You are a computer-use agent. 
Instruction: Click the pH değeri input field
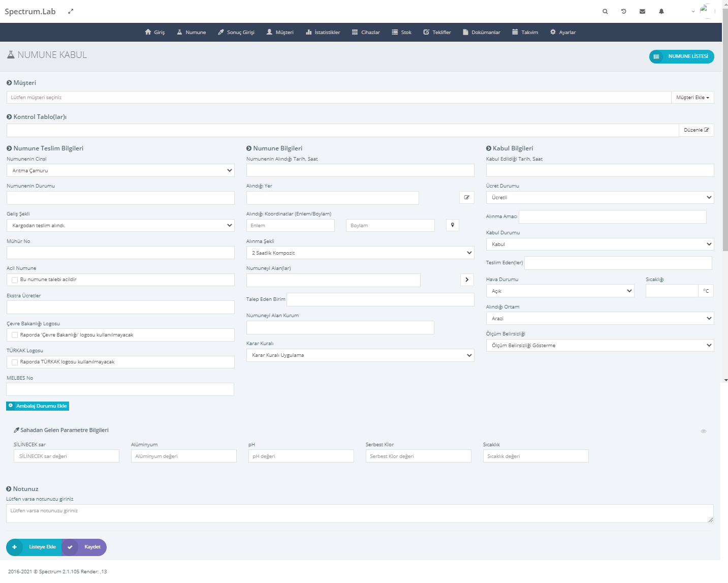coord(301,456)
